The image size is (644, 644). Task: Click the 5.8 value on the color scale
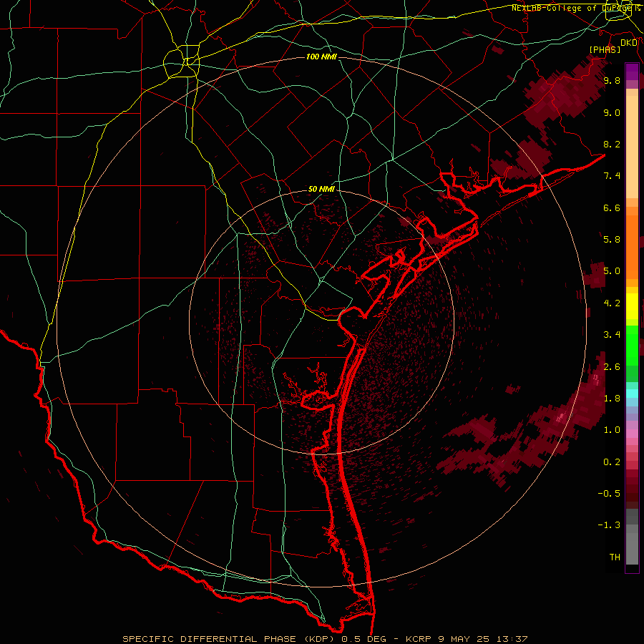point(612,240)
